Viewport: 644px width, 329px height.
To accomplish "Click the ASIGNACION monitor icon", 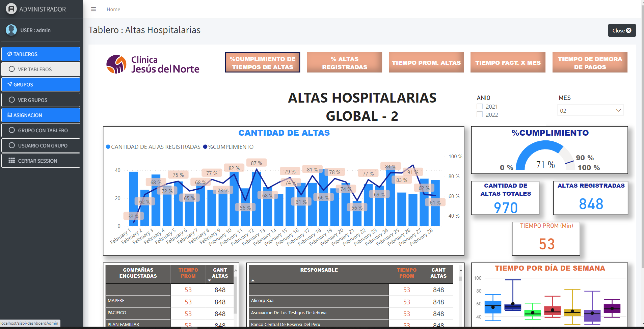I will tap(9, 115).
